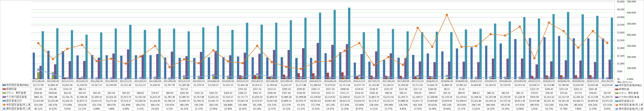Select the $67.87 cell under 2021/03/31
This screenshot has height=111, width=644.
click(x=607, y=93)
